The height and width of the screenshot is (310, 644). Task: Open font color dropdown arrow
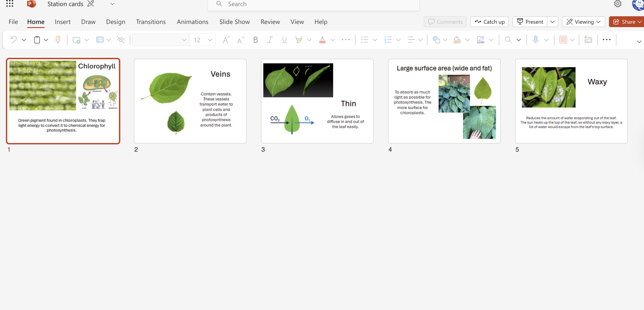pyautogui.click(x=333, y=40)
